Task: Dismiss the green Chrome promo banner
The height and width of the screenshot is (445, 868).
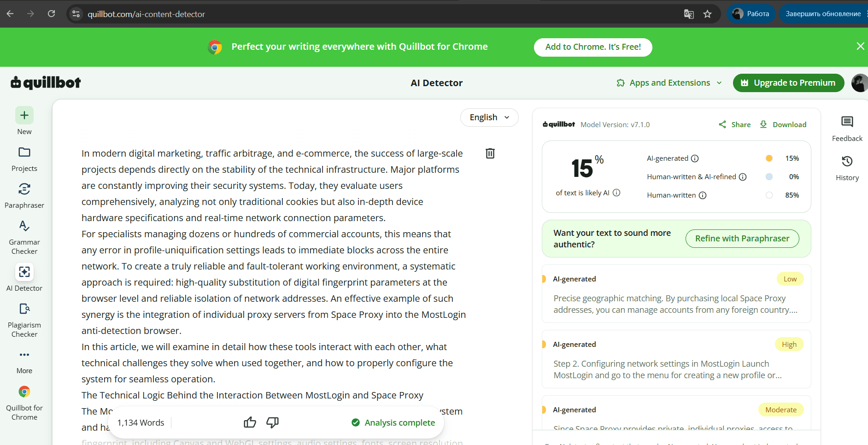Action: click(860, 46)
